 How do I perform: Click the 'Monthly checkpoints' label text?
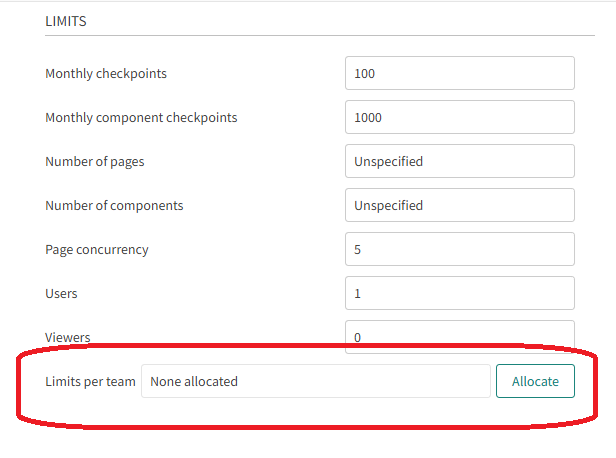[106, 73]
